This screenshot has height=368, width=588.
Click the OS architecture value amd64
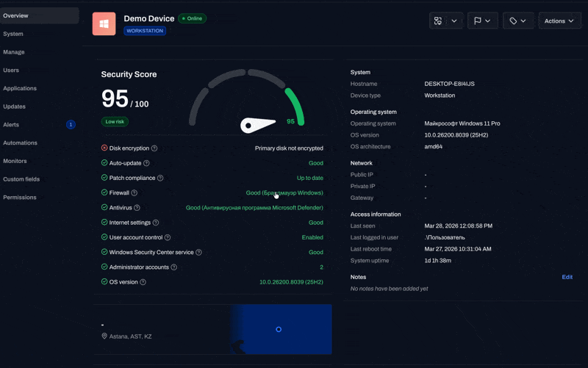click(433, 147)
